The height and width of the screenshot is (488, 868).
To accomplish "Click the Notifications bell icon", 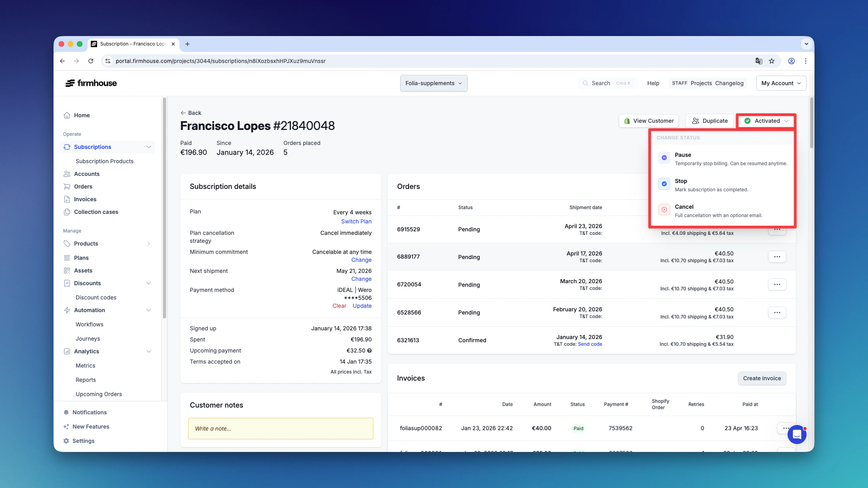I will (x=66, y=412).
